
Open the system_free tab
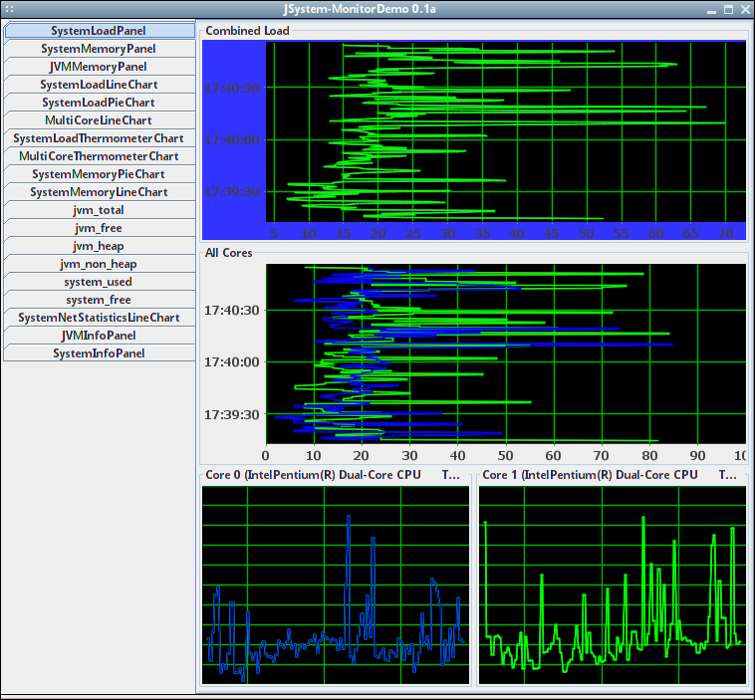(100, 300)
